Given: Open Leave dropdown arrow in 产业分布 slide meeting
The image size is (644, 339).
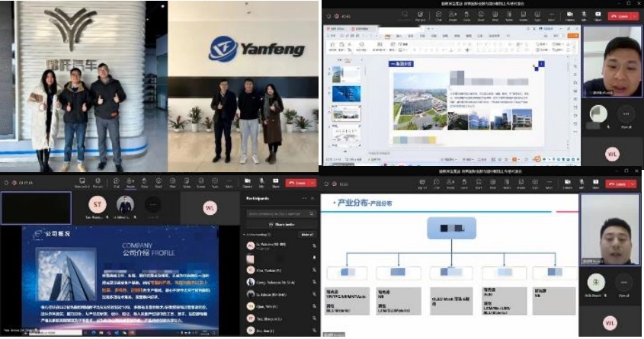Looking at the screenshot, I should pos(633,184).
